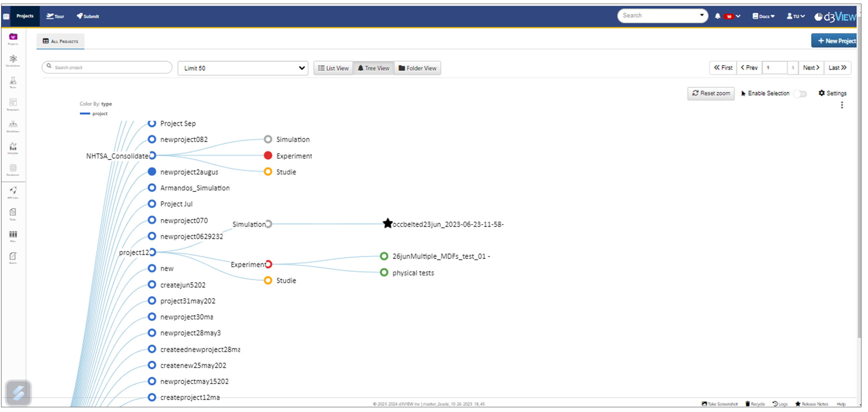Switch to List View
Image resolution: width=868 pixels, height=412 pixels.
pyautogui.click(x=333, y=68)
